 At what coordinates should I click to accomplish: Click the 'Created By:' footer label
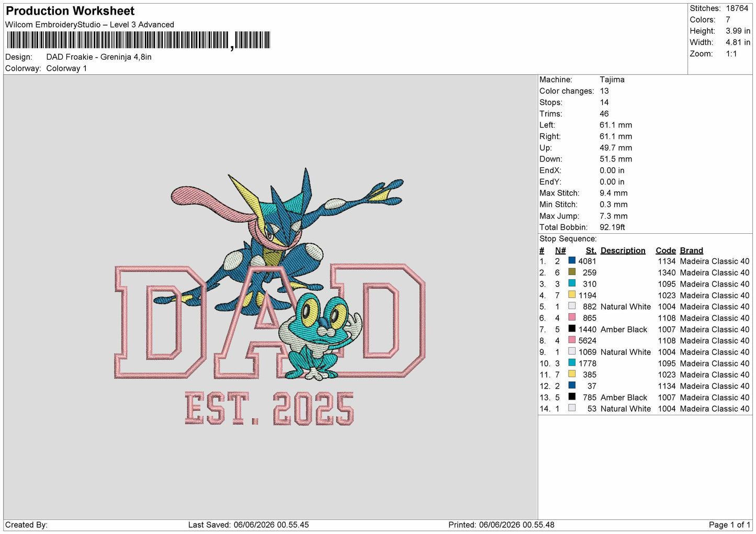(26, 525)
